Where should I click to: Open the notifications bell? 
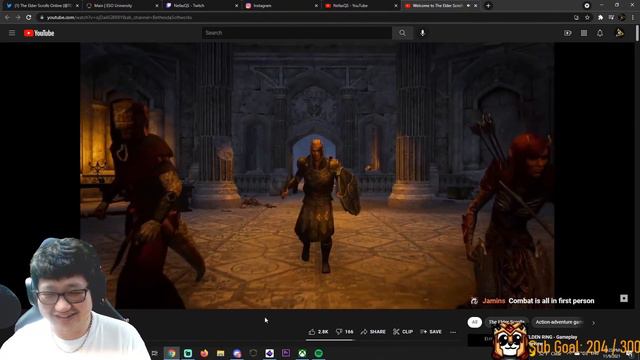[x=600, y=33]
